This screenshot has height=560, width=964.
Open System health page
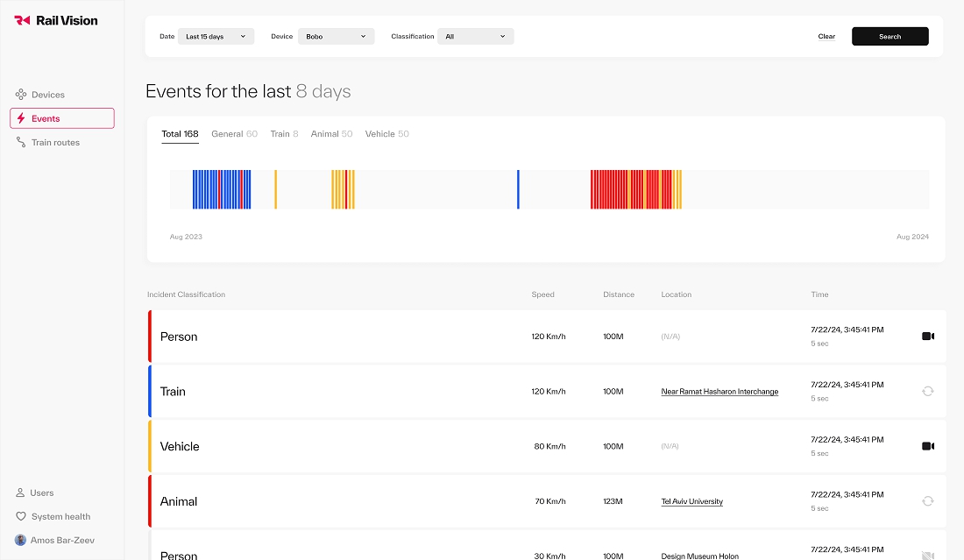[x=60, y=516]
